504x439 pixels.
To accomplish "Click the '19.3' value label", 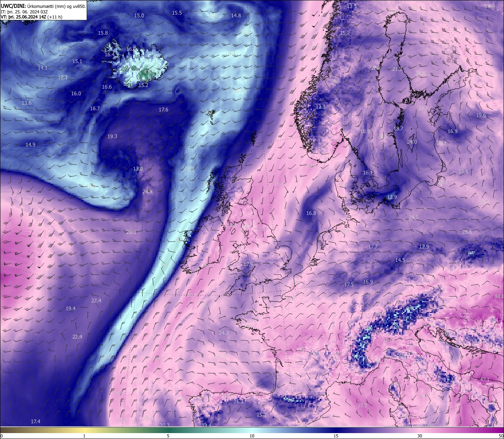I will [112, 136].
